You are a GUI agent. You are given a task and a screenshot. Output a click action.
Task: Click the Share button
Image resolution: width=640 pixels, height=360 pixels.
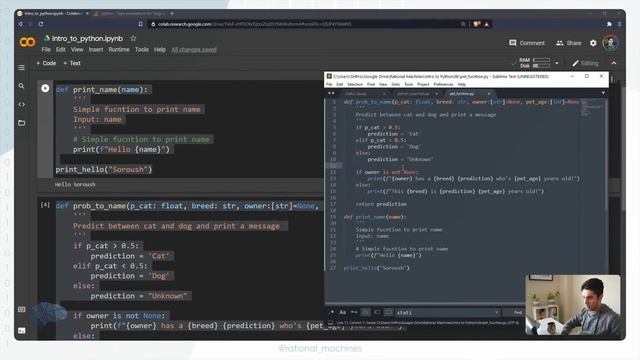569,43
